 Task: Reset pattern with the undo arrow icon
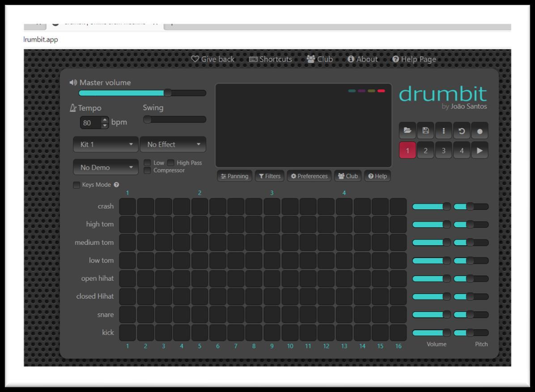(462, 131)
